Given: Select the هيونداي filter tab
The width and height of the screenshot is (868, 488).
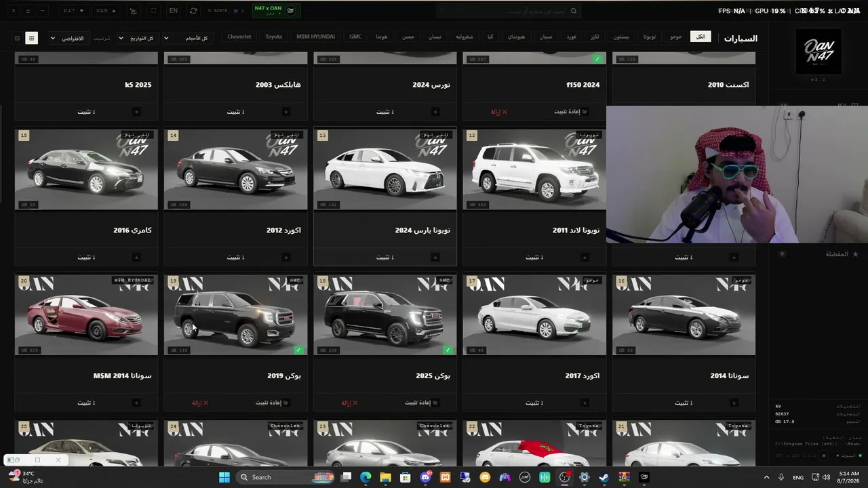Looking at the screenshot, I should (x=516, y=37).
